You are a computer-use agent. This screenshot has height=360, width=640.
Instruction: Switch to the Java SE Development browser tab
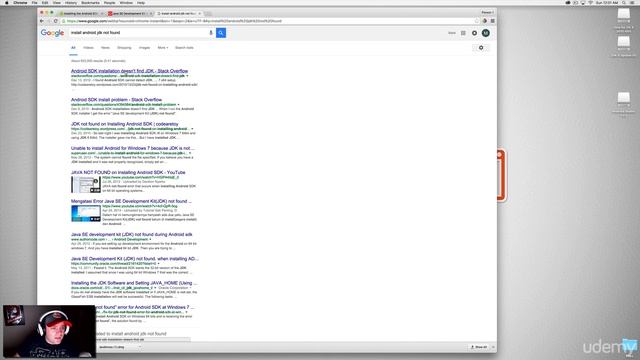[x=129, y=13]
